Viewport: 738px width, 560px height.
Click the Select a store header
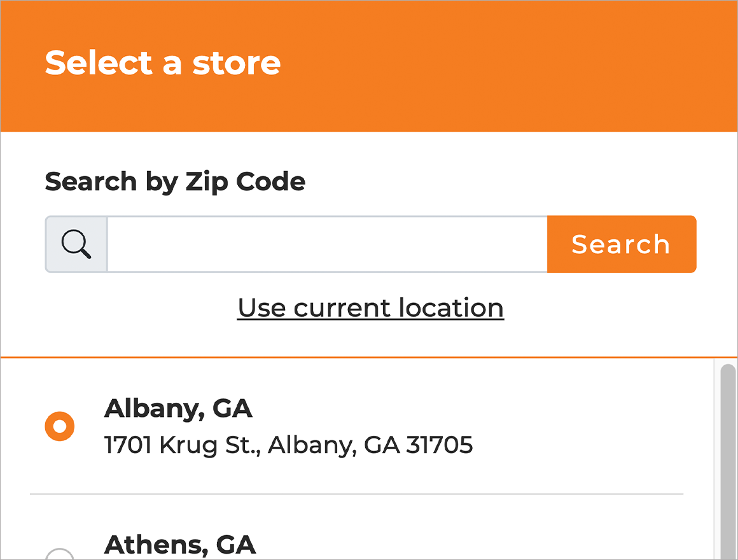point(163,63)
